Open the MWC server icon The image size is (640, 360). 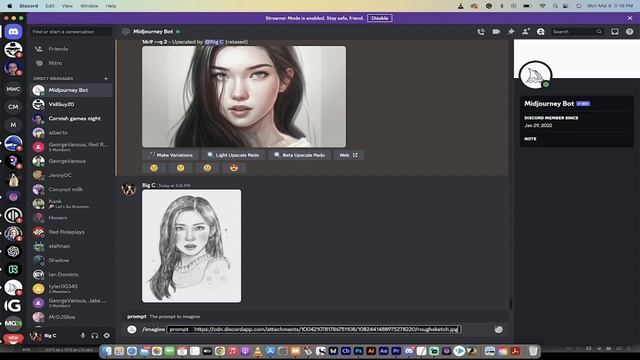click(13, 89)
